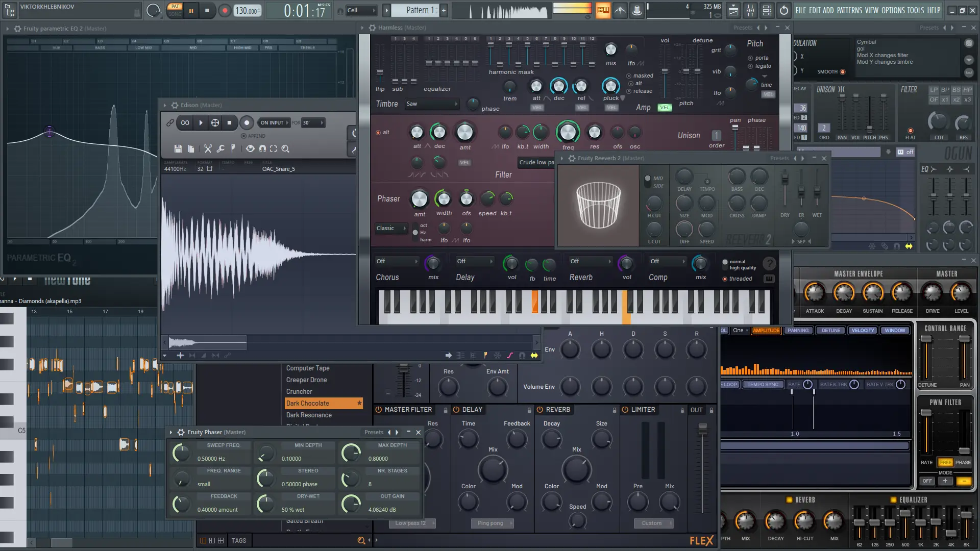Click the scissors edit tool in Edison
Viewport: 980px width, 551px height.
[208, 149]
